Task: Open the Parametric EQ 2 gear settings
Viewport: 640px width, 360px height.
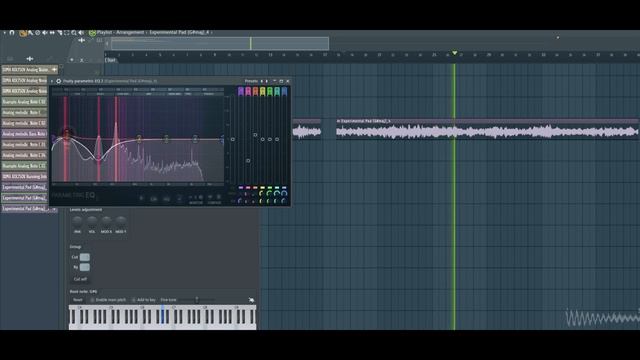Action: (x=59, y=81)
